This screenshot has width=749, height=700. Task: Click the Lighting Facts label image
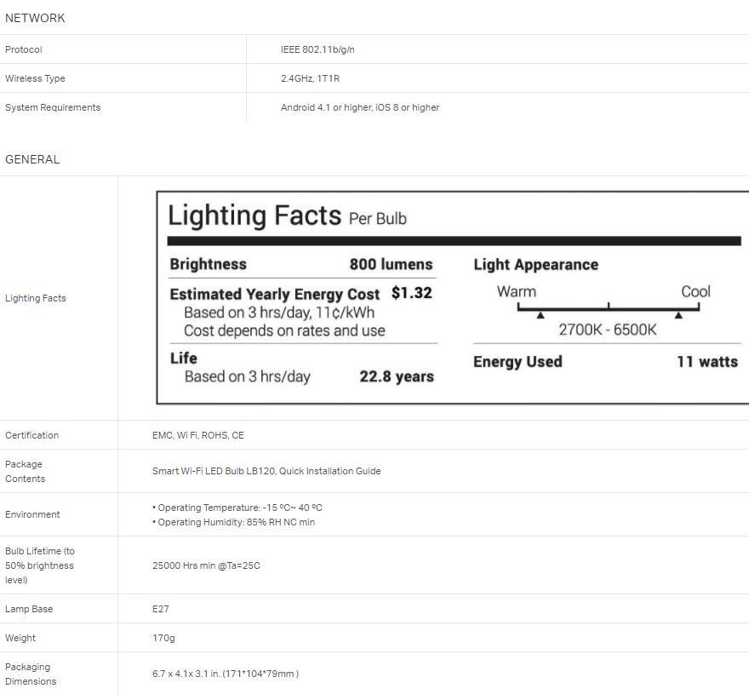[x=453, y=297]
